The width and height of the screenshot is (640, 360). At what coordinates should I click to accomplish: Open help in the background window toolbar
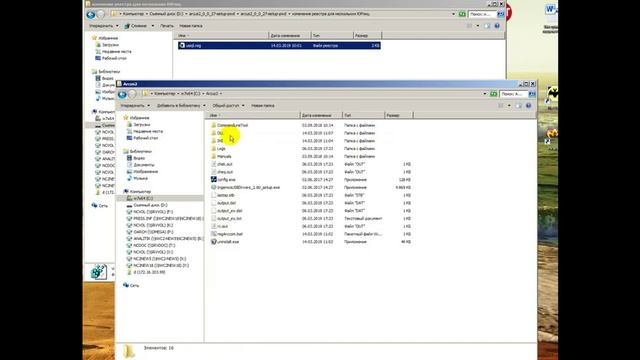[497, 26]
